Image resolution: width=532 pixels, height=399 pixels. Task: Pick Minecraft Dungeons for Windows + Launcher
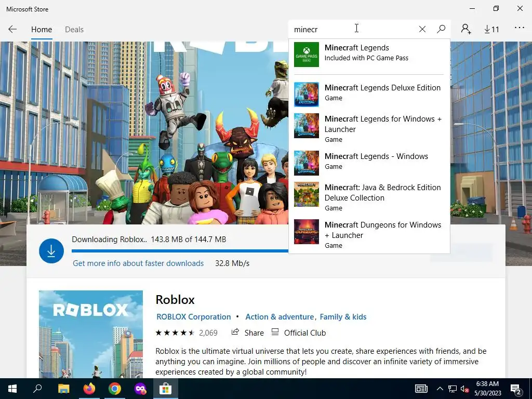click(369, 235)
